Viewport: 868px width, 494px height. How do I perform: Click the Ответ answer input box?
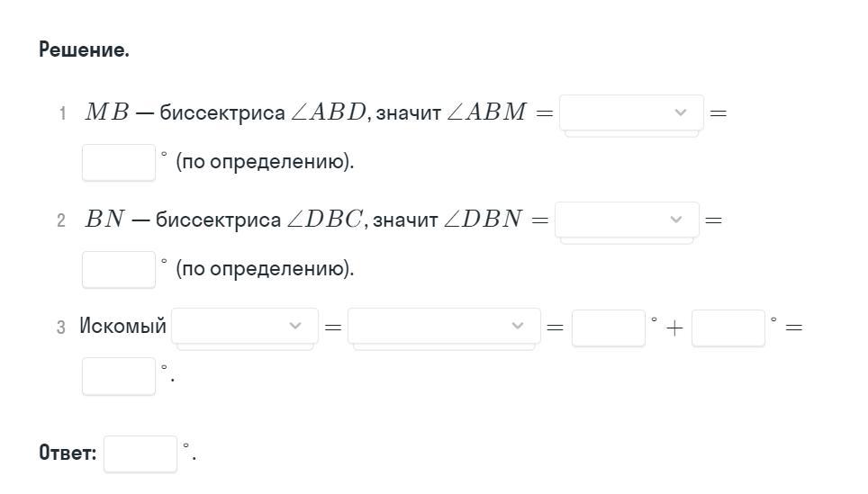pyautogui.click(x=140, y=454)
